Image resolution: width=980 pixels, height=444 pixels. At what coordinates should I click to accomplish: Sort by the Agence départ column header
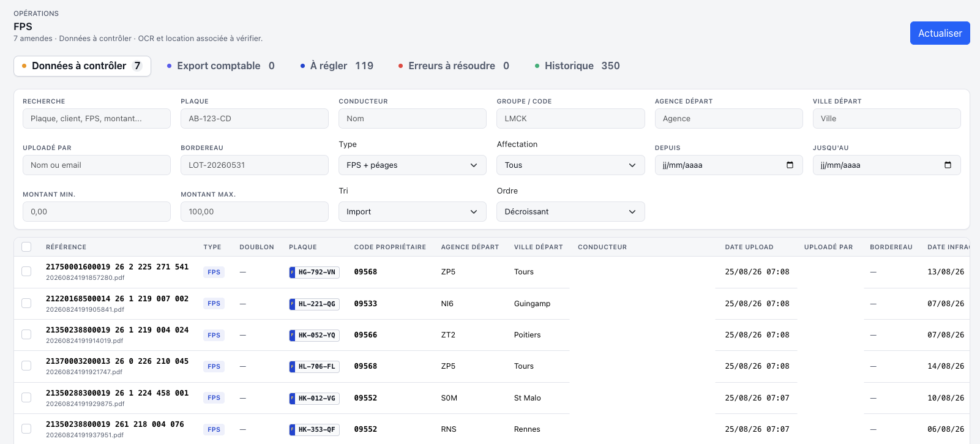pyautogui.click(x=470, y=247)
